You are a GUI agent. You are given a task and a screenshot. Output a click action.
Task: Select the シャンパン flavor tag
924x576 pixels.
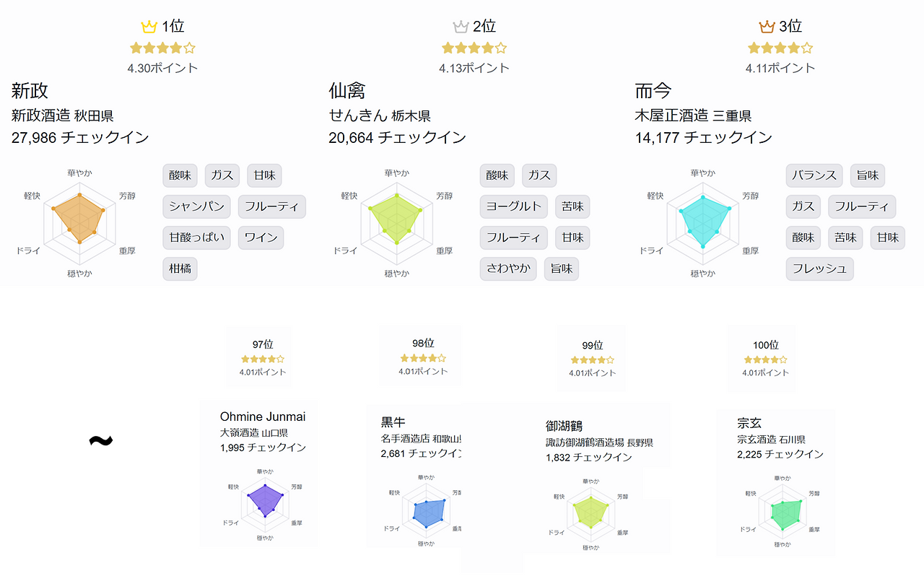click(x=196, y=206)
